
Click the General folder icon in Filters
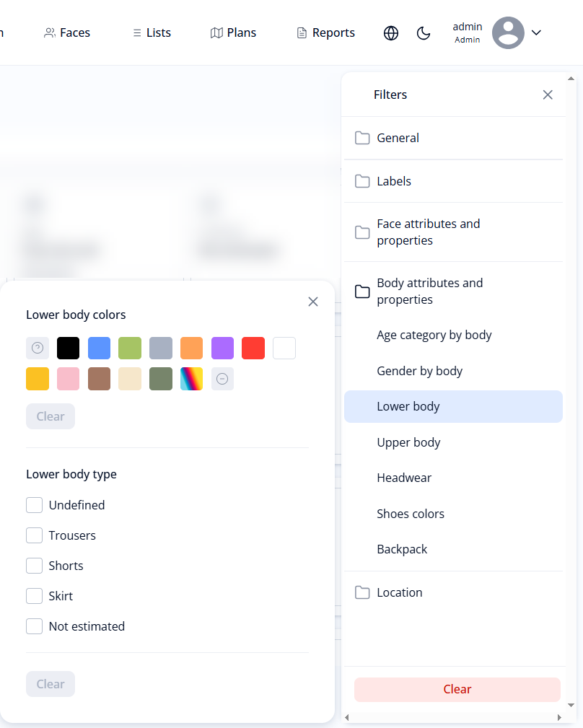click(362, 137)
